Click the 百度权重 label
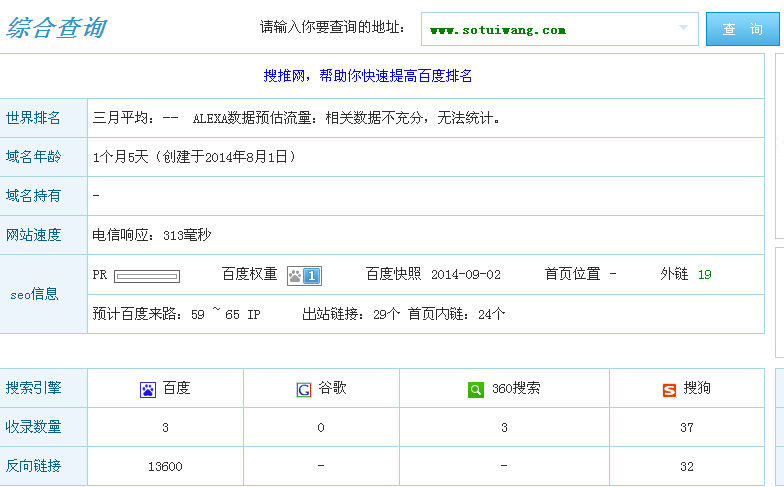The height and width of the screenshot is (487, 784). tap(249, 274)
